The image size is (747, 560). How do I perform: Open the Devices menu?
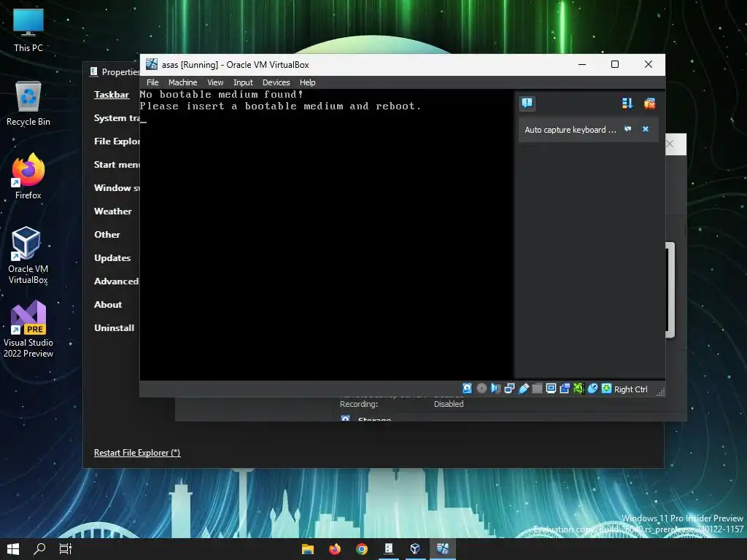tap(276, 82)
